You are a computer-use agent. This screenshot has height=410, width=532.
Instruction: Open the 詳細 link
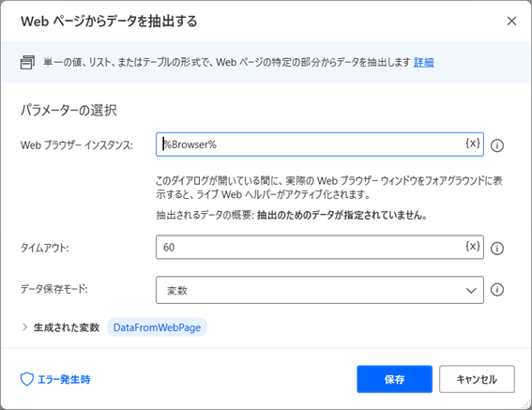423,63
